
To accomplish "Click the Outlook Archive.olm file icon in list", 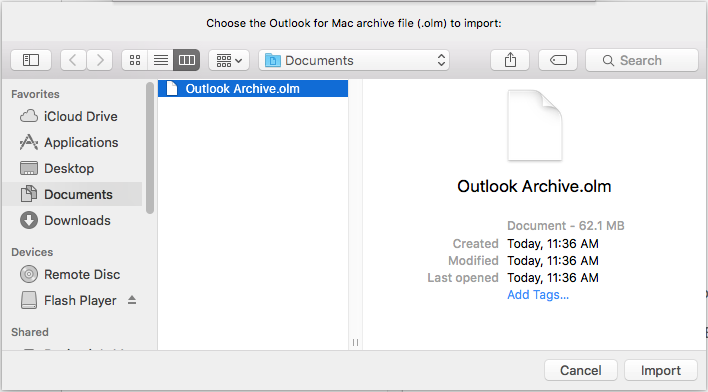I will 172,89.
